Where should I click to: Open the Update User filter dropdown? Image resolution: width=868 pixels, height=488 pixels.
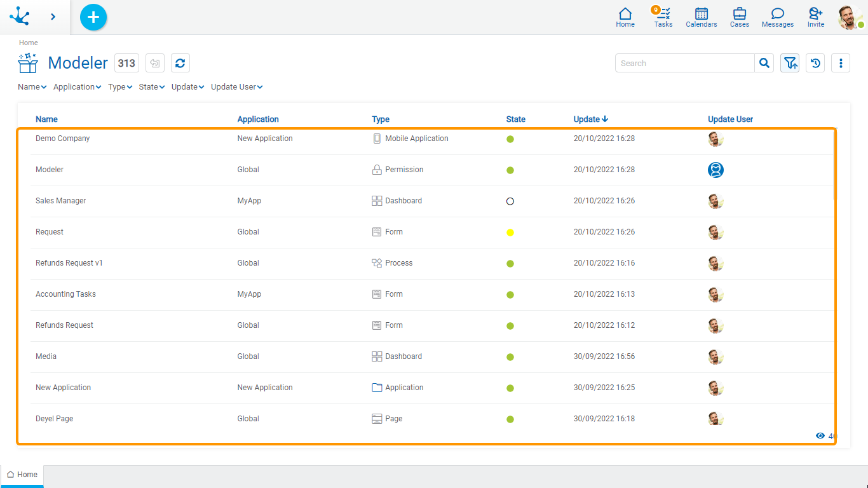237,87
